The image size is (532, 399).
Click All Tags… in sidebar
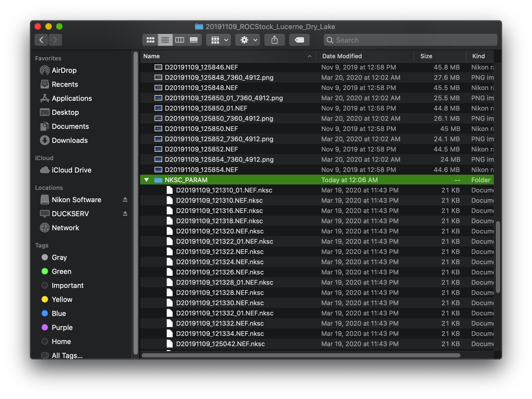(67, 355)
